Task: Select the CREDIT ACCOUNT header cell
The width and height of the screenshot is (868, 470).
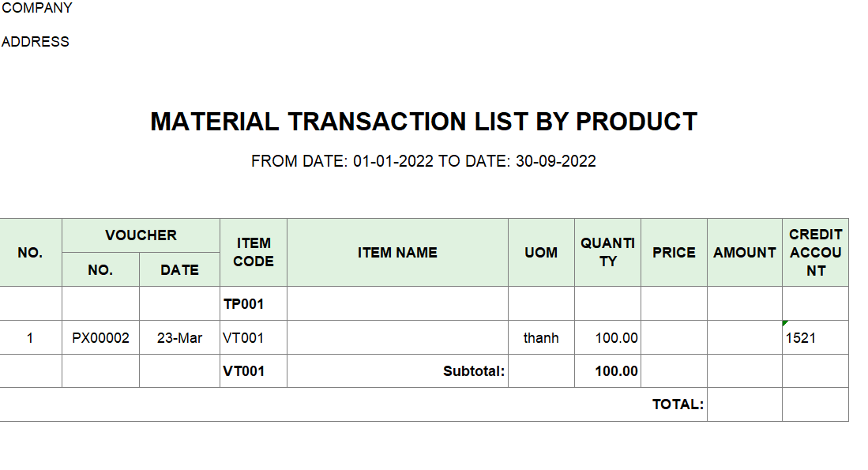Action: coord(815,253)
